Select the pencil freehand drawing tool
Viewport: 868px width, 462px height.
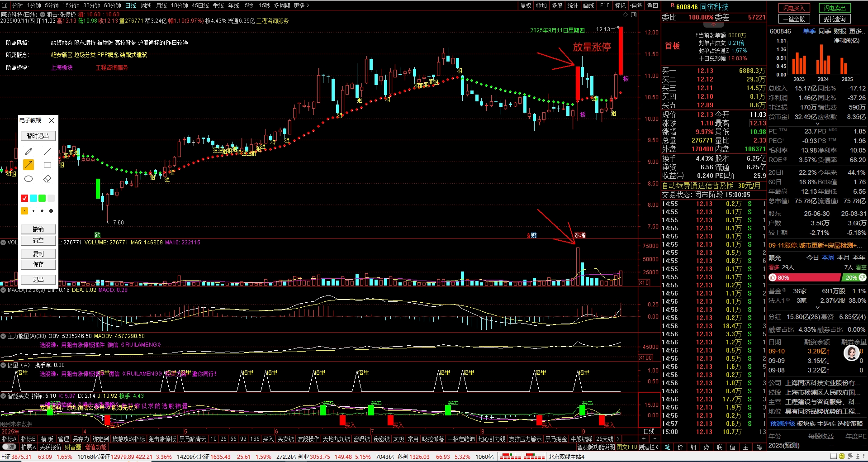(x=28, y=152)
